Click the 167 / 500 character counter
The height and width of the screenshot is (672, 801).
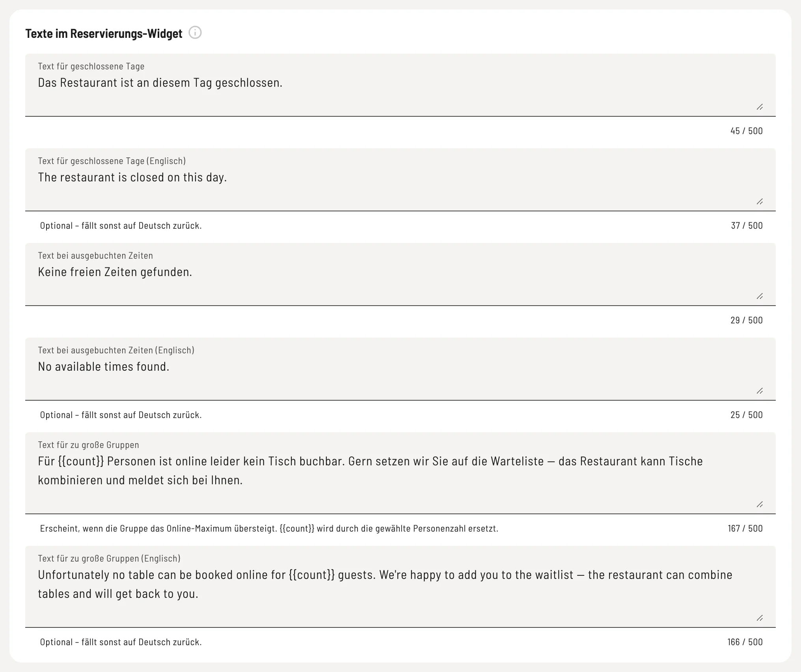point(745,528)
